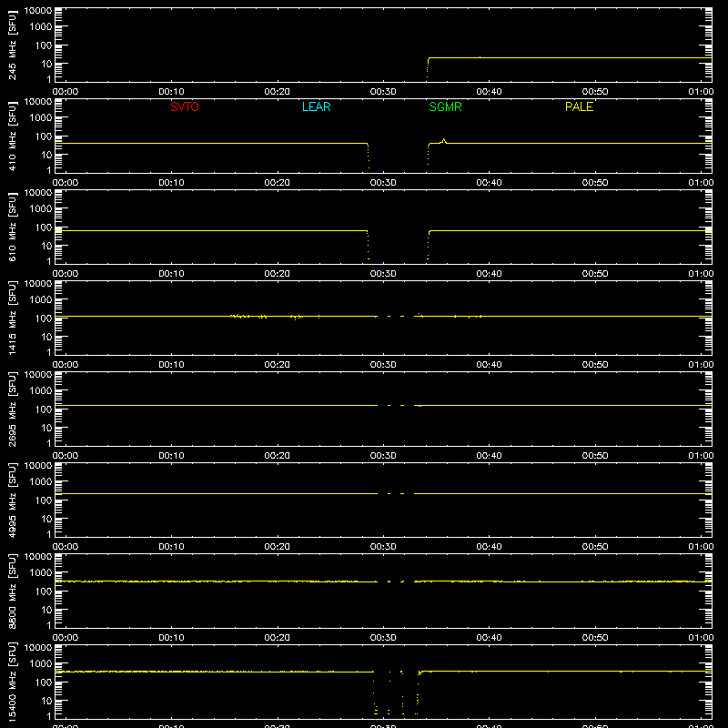Select the 4995 MHz [SFU] axis title

pos(12,500)
